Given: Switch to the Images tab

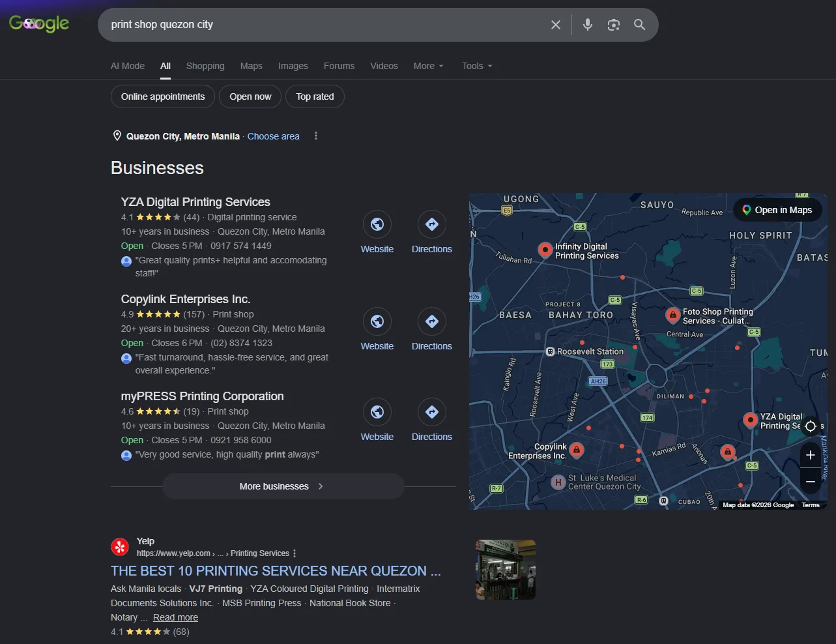Looking at the screenshot, I should [x=293, y=66].
